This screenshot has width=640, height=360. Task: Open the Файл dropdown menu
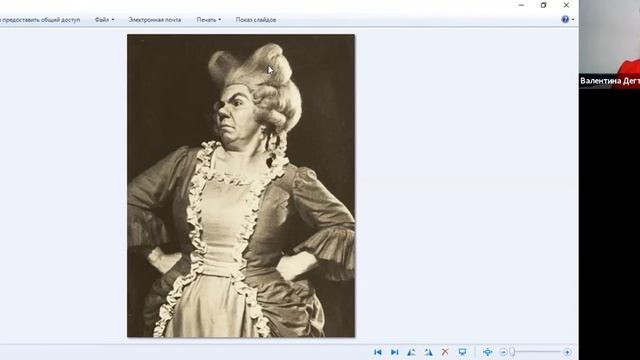[104, 20]
